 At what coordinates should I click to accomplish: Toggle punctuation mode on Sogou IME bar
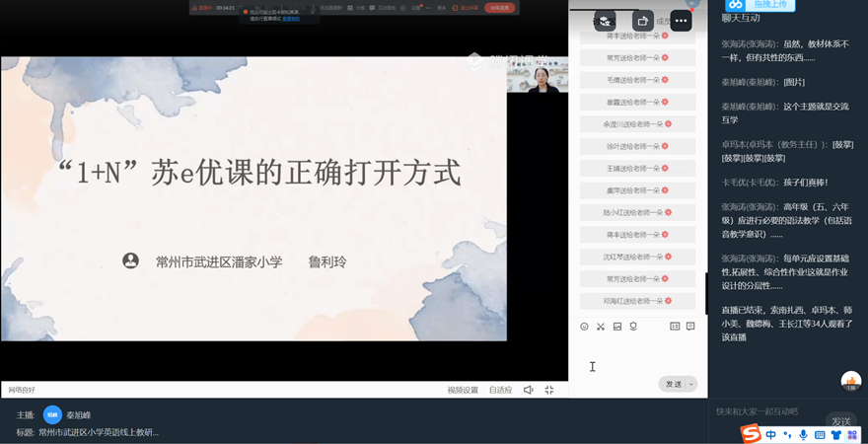787,436
